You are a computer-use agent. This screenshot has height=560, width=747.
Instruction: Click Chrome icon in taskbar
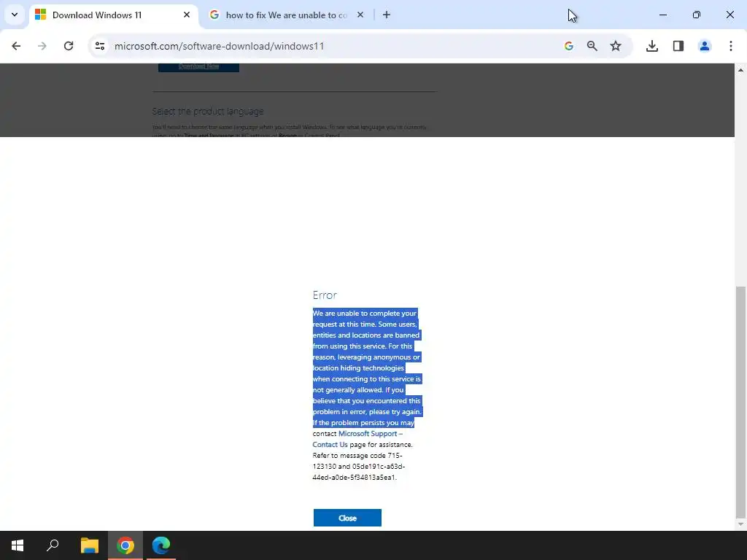pos(125,545)
